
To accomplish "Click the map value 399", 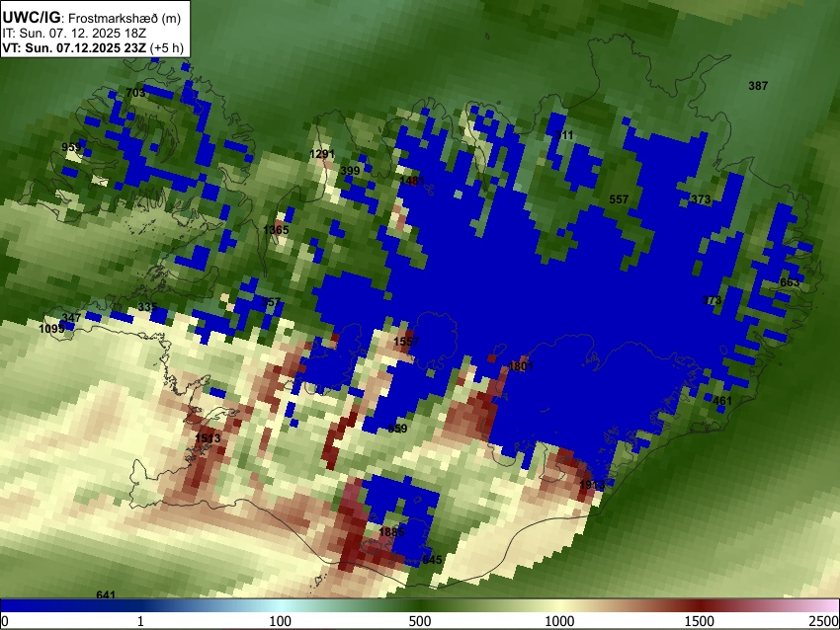I will pyautogui.click(x=351, y=171).
